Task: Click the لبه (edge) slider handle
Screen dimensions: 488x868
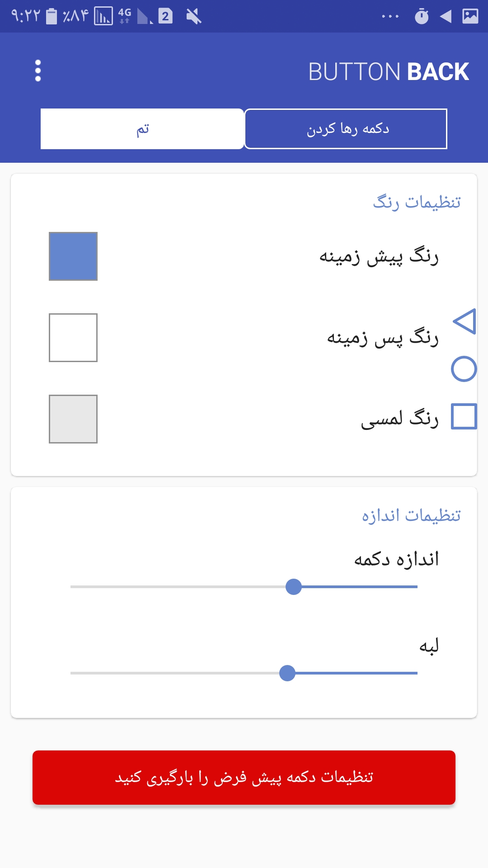Action: tap(287, 673)
